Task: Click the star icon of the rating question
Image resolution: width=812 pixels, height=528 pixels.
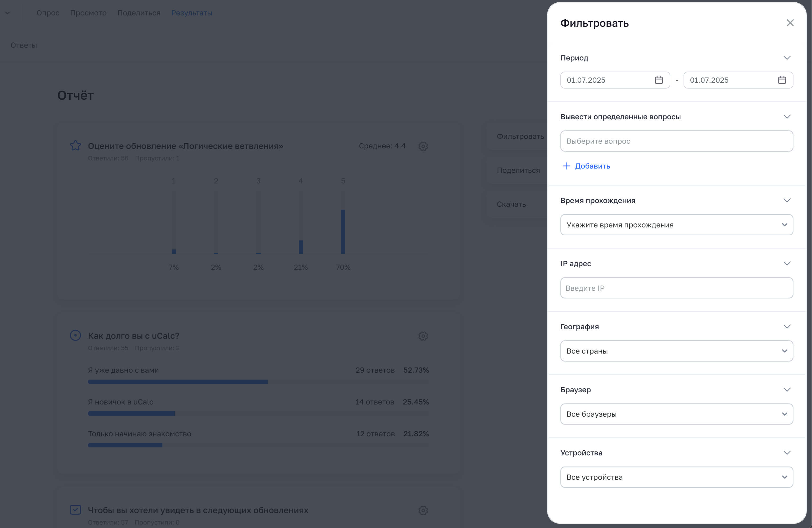Action: (75, 146)
